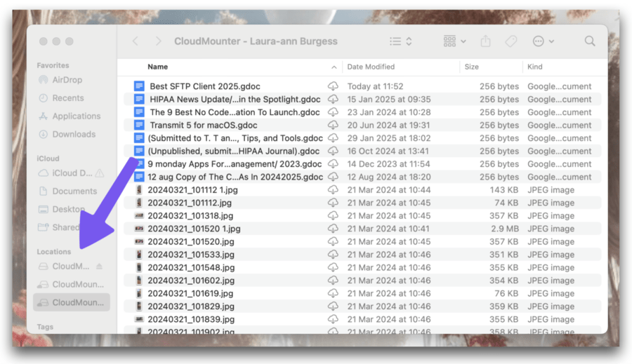Download cloud icon for 20240321_101548.jpg
Image resolution: width=632 pixels, height=364 pixels.
pyautogui.click(x=333, y=267)
